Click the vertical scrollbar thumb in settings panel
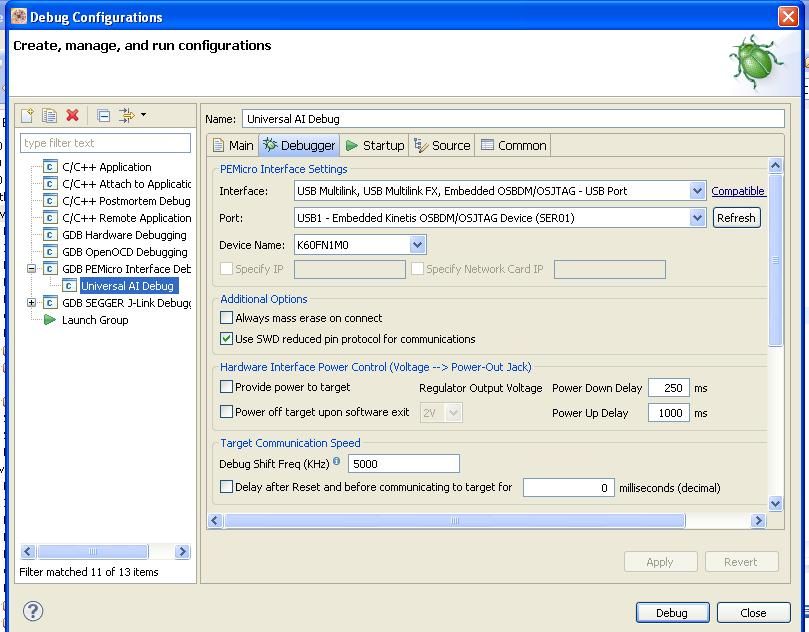809x632 pixels. coord(775,261)
